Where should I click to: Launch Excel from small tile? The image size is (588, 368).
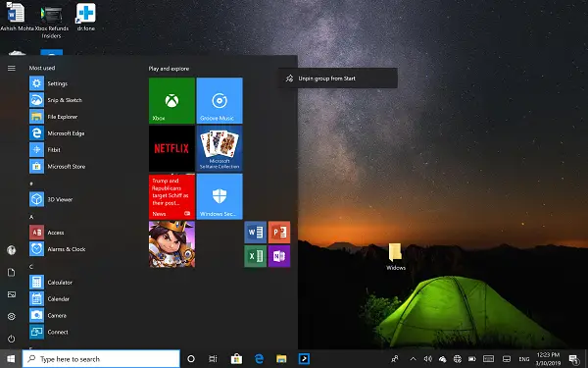click(x=256, y=256)
